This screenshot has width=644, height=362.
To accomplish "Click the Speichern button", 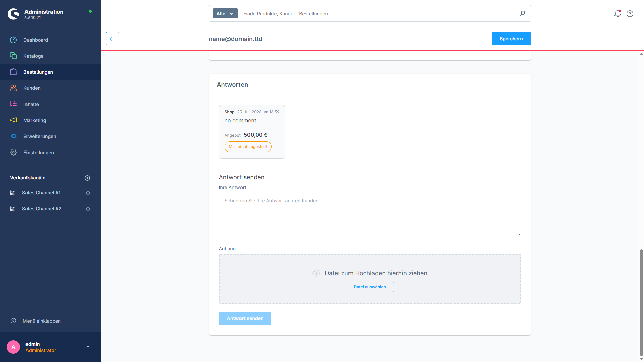I will tap(511, 39).
